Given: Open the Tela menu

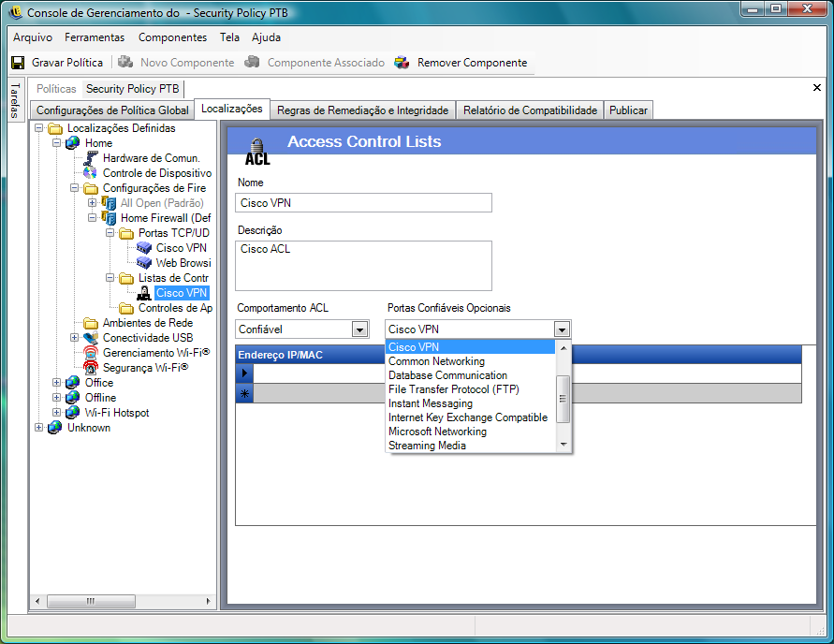Looking at the screenshot, I should [229, 37].
